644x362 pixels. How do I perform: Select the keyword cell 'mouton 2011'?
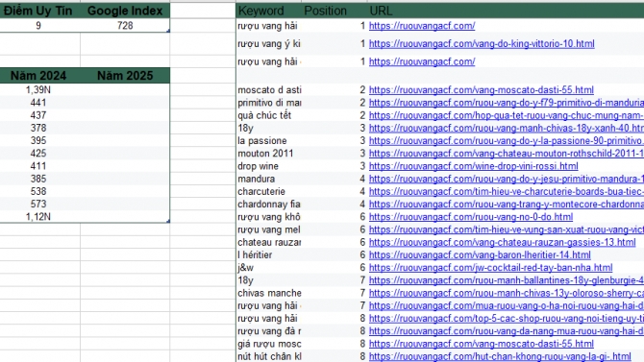[x=269, y=154]
